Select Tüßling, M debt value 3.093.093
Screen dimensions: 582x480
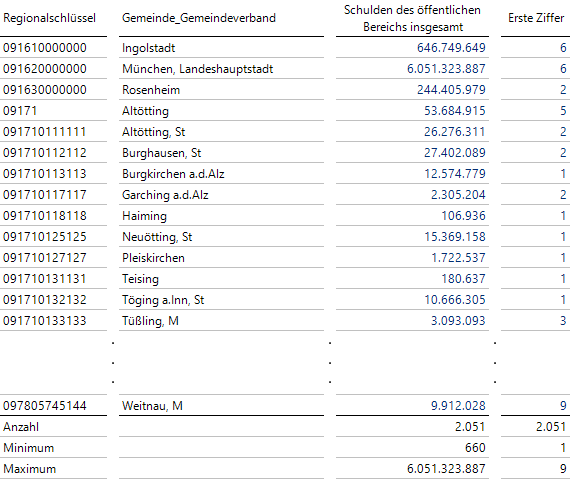(458, 321)
